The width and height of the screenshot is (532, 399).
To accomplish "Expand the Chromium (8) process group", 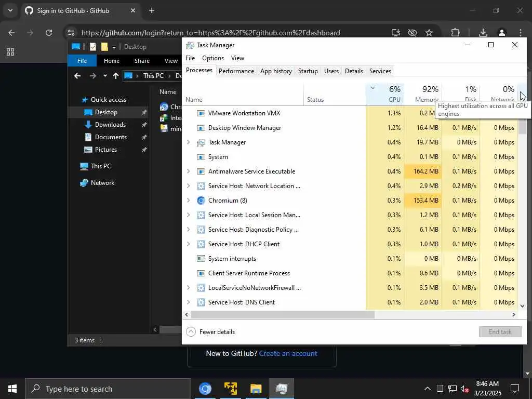I will point(188,201).
